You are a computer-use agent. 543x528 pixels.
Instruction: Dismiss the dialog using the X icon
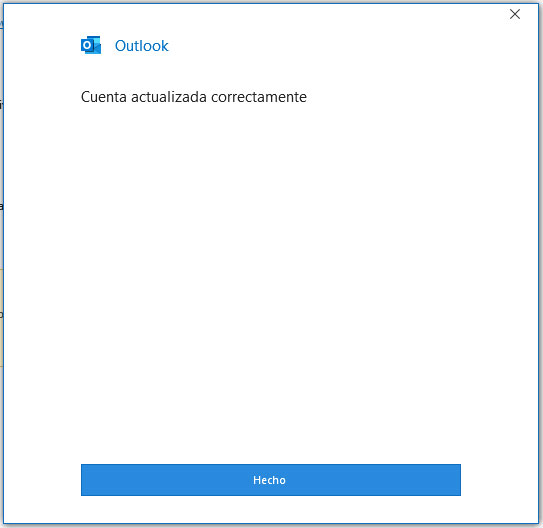(515, 14)
